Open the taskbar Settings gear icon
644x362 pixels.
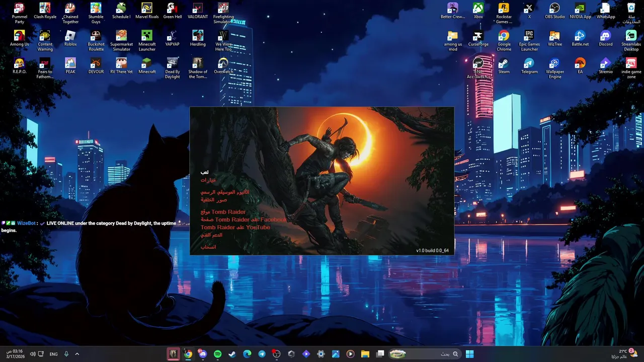click(x=320, y=354)
